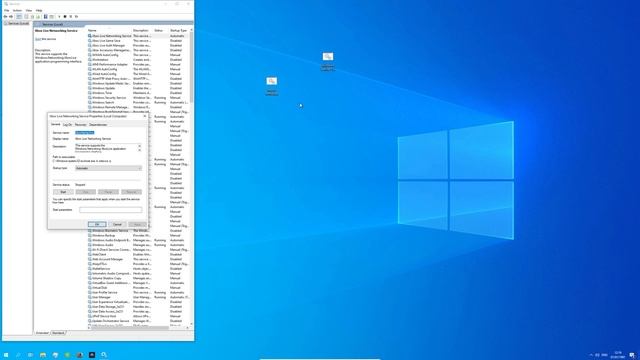Click the Start Service play toolbar icon

[x=59, y=17]
